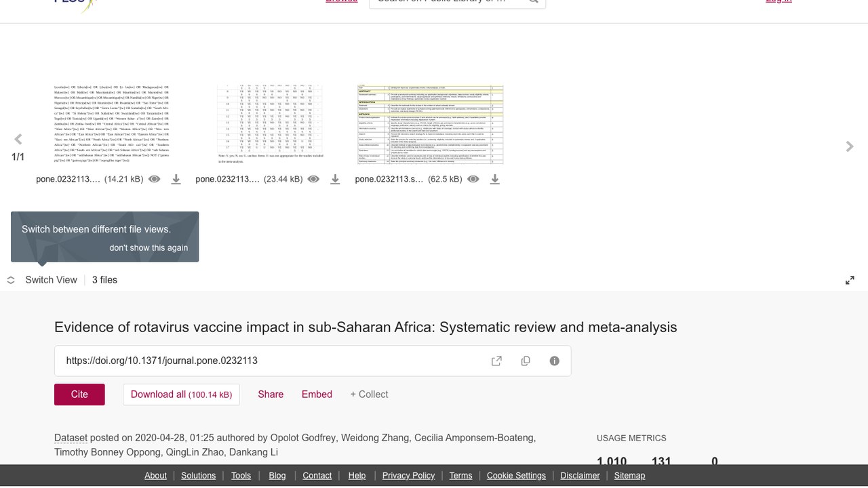Open first file thumbnail with search terms
Viewport: 868px width, 488px height.
[x=112, y=124]
